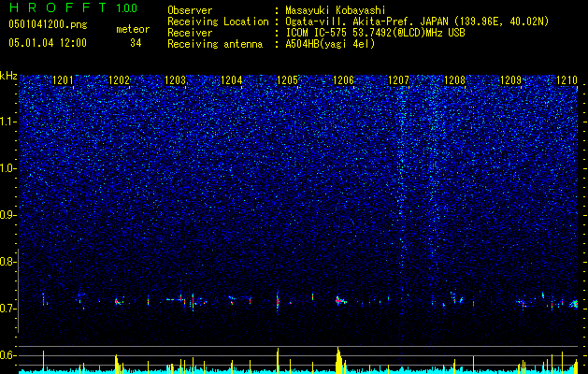Click the meteor label text

pyautogui.click(x=133, y=29)
